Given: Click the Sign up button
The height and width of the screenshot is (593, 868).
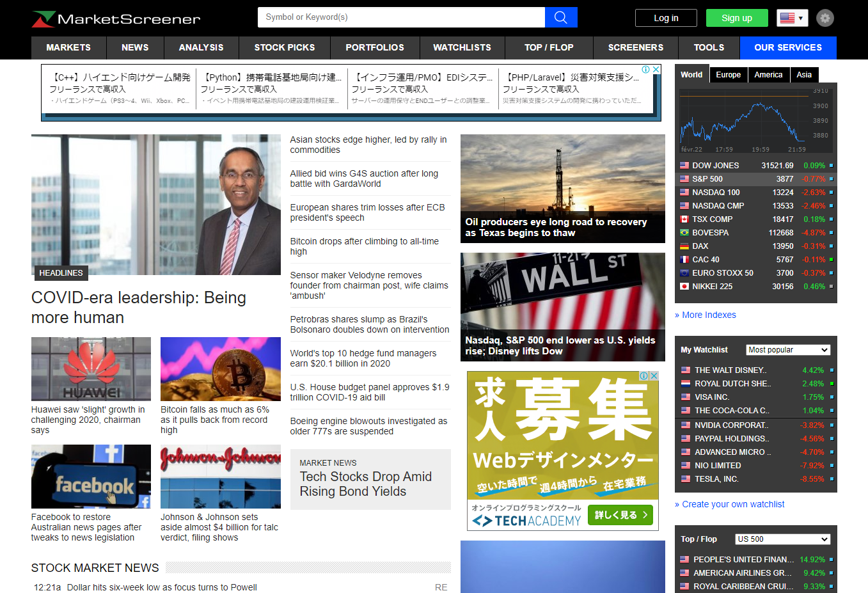Looking at the screenshot, I should click(736, 18).
